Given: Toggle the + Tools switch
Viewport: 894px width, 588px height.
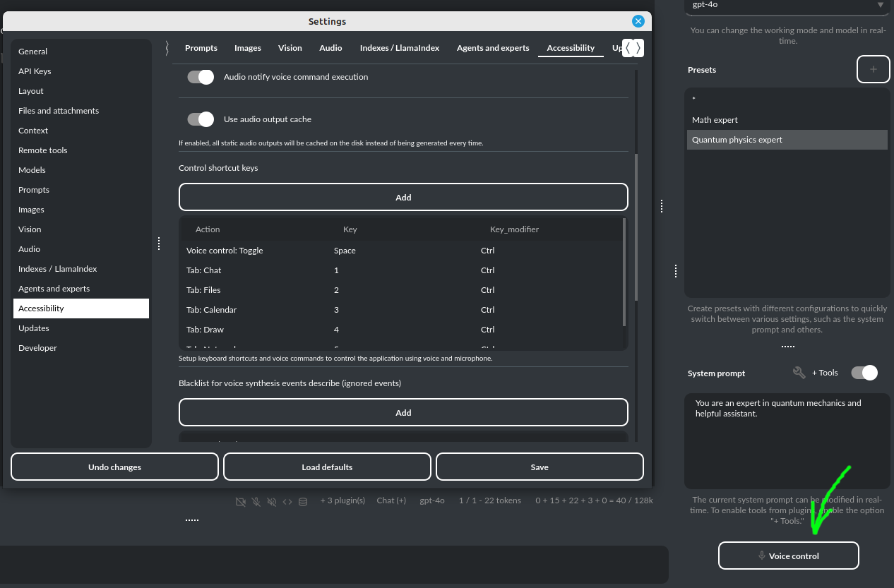Looking at the screenshot, I should 864,373.
